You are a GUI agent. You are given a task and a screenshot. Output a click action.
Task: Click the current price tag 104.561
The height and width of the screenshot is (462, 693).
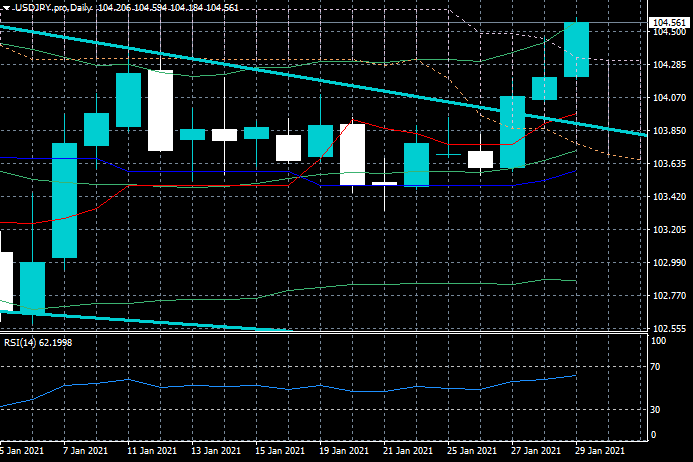(669, 23)
